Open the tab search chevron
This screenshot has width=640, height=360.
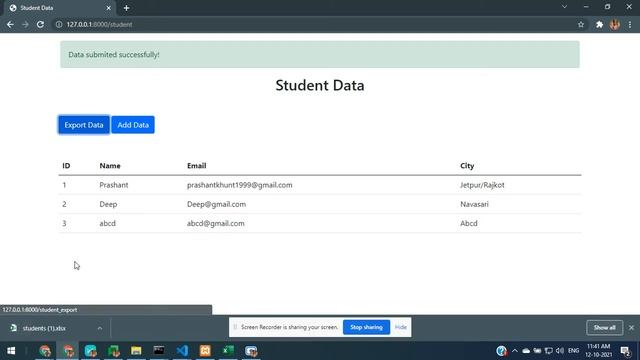tap(564, 7)
